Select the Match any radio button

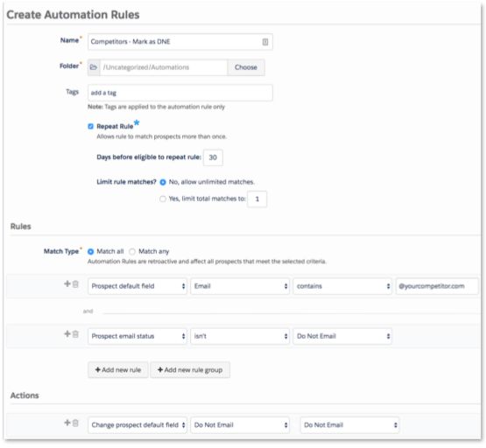click(132, 251)
